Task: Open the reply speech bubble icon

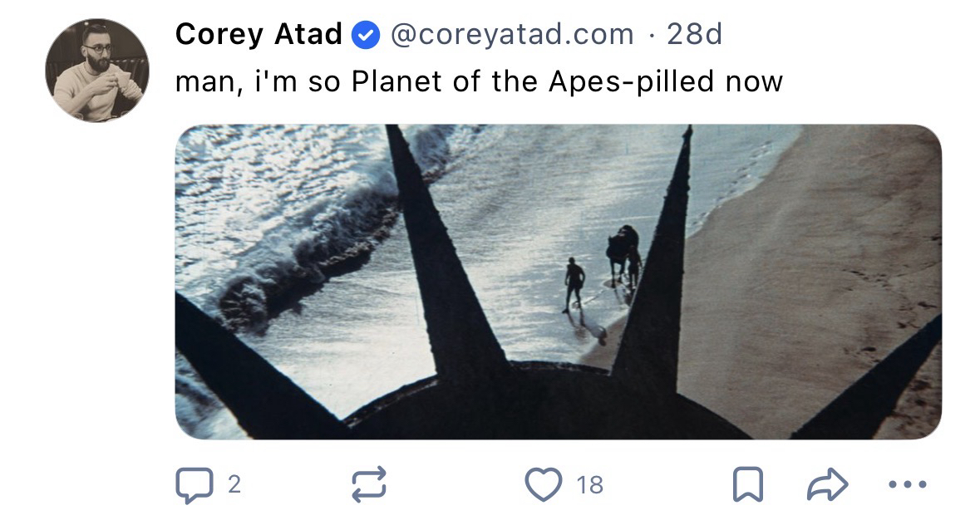Action: pos(193,485)
